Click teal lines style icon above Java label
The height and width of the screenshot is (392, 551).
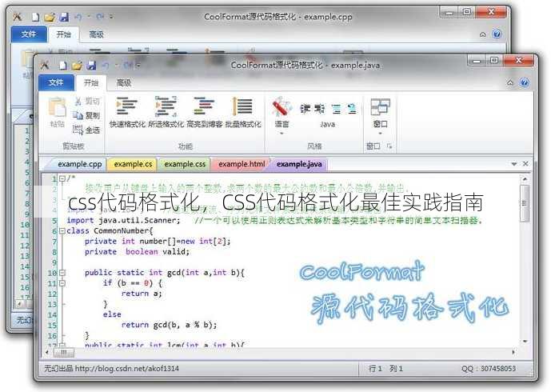(x=337, y=109)
